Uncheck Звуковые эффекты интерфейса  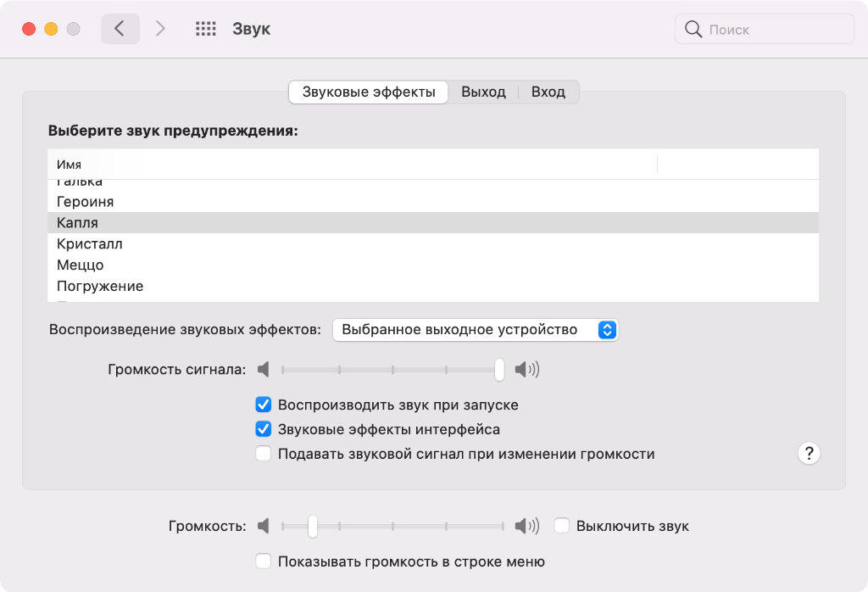coord(264,429)
